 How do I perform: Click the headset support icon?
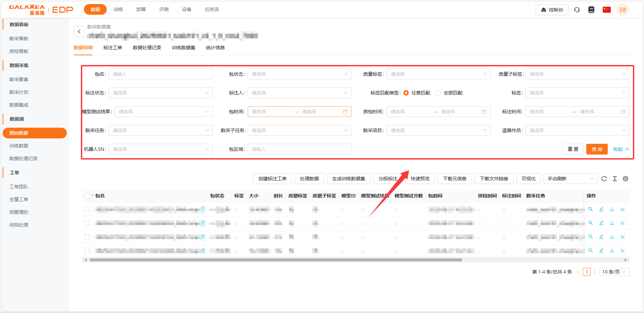(x=577, y=10)
